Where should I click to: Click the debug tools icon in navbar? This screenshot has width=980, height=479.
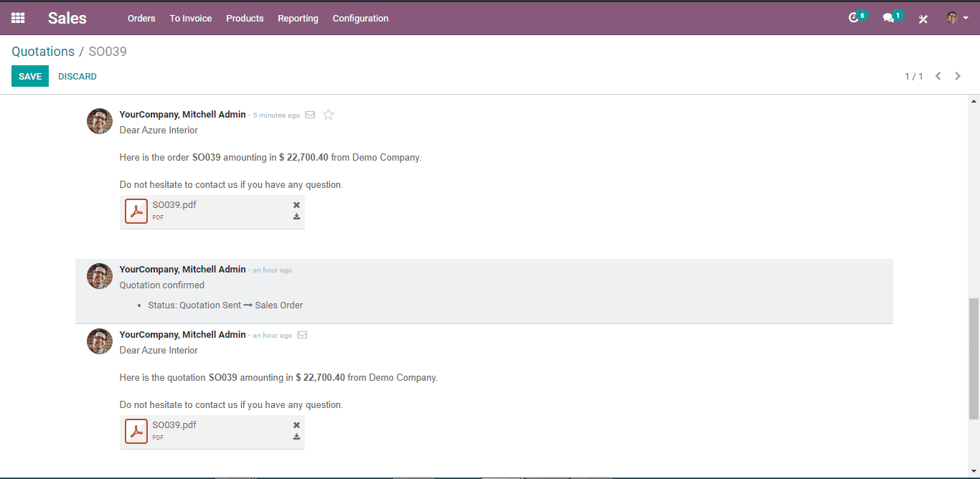click(x=923, y=19)
